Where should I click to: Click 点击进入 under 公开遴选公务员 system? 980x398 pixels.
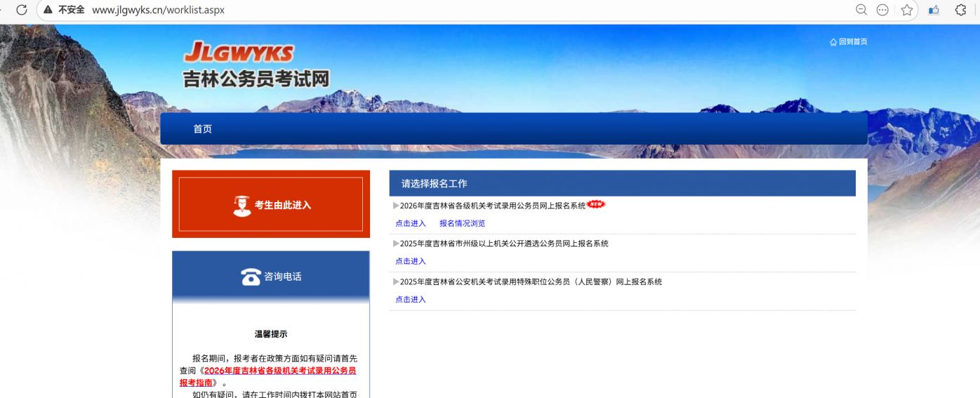click(x=411, y=261)
